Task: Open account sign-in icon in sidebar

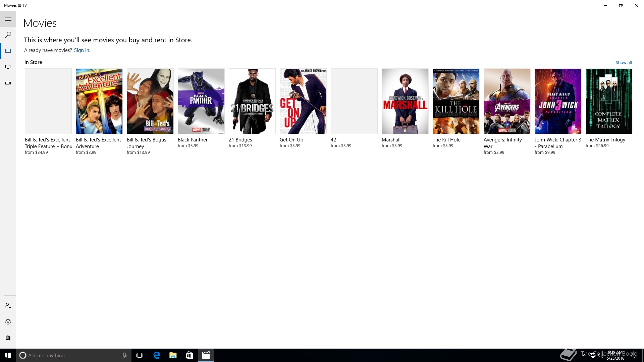Action: coord(8,306)
